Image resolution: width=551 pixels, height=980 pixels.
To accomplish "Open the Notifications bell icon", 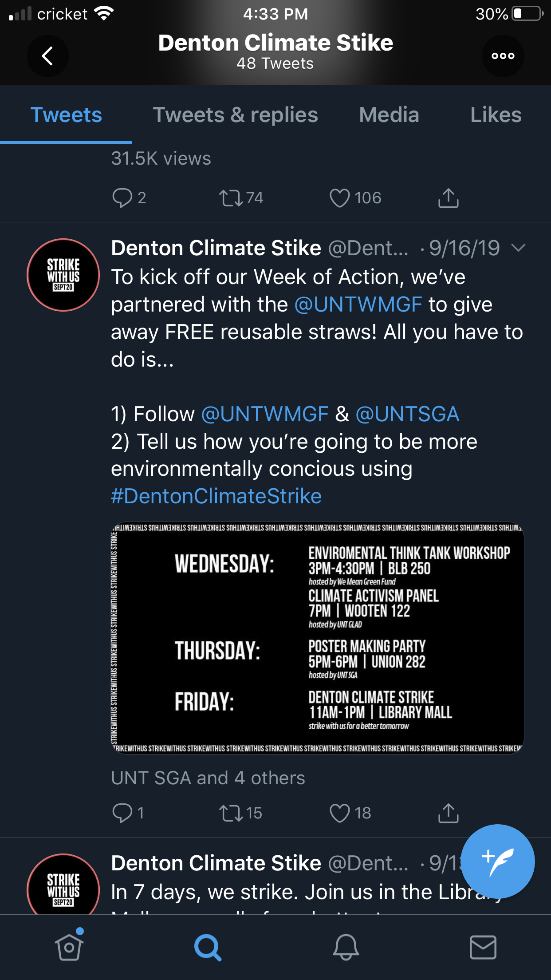I will click(x=346, y=947).
